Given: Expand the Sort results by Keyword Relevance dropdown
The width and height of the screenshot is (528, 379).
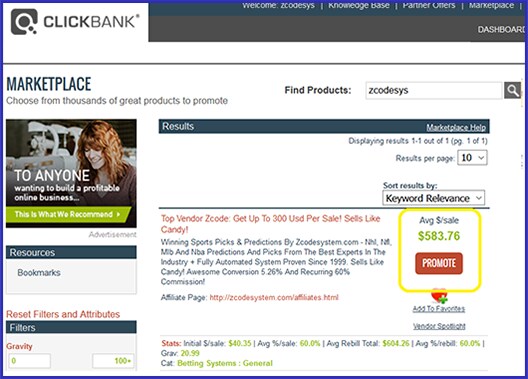Looking at the screenshot, I should coord(433,198).
